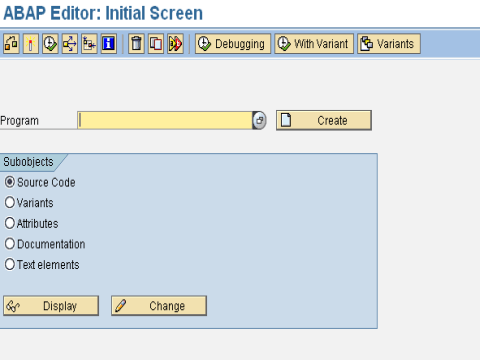Select the Source Code radio button
This screenshot has width=480, height=360.
coord(10,182)
